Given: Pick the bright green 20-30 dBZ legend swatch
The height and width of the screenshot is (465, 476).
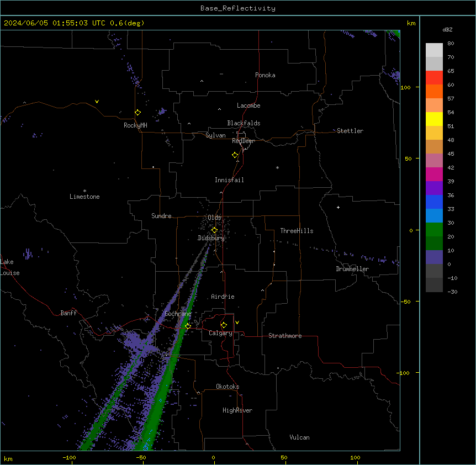Looking at the screenshot, I should pyautogui.click(x=434, y=230).
